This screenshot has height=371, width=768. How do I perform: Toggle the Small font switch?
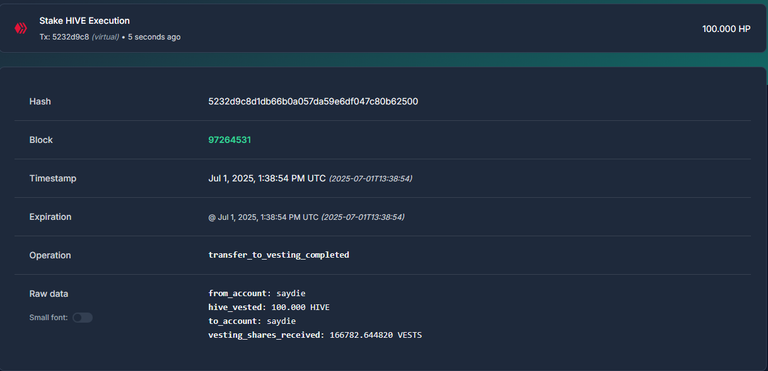82,318
